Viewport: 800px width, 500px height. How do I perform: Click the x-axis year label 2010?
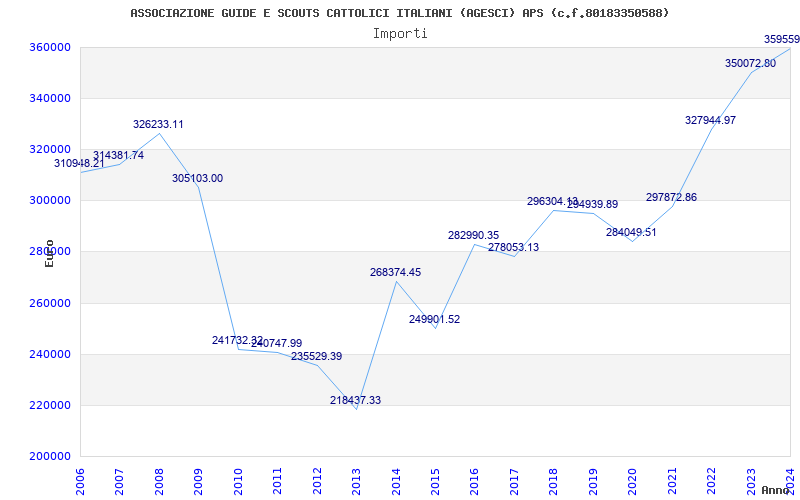point(238,481)
